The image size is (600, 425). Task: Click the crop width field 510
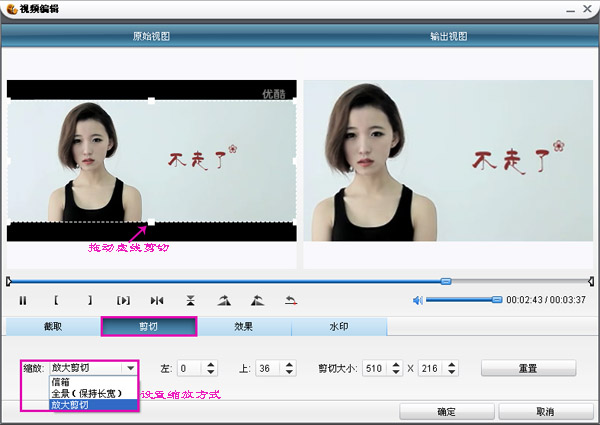[x=376, y=368]
